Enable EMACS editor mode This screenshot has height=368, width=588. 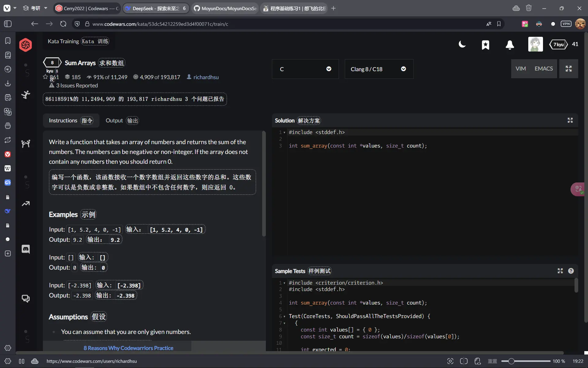(x=544, y=69)
